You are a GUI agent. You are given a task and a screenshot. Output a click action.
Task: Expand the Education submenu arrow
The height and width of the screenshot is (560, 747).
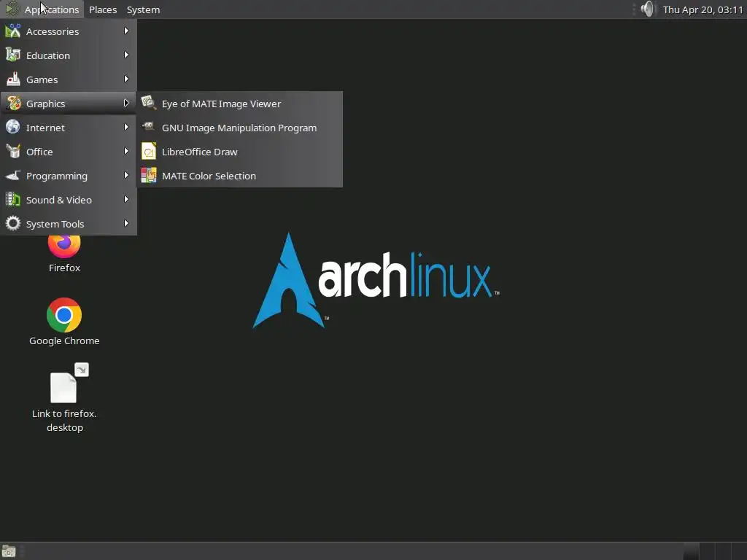[x=126, y=55]
